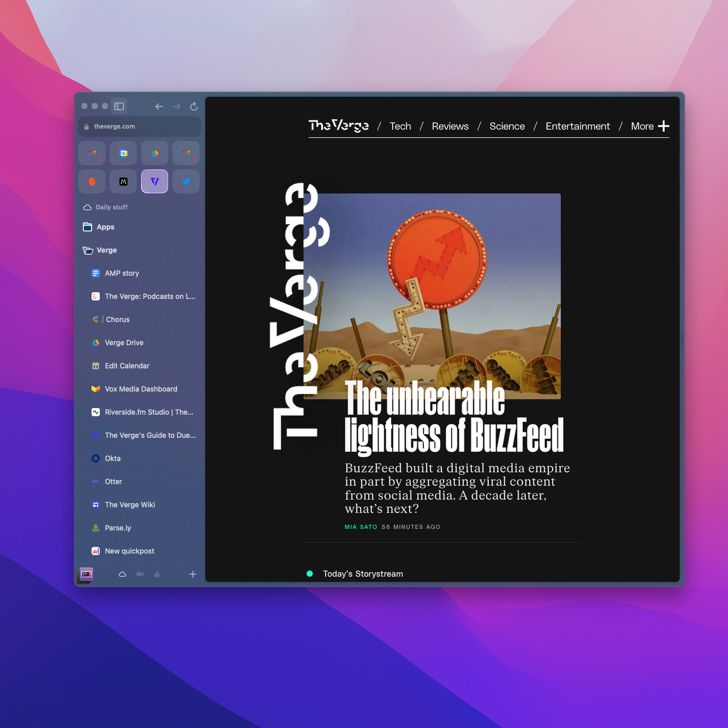Click the Vox Media Dashboard favicon

pyautogui.click(x=96, y=389)
